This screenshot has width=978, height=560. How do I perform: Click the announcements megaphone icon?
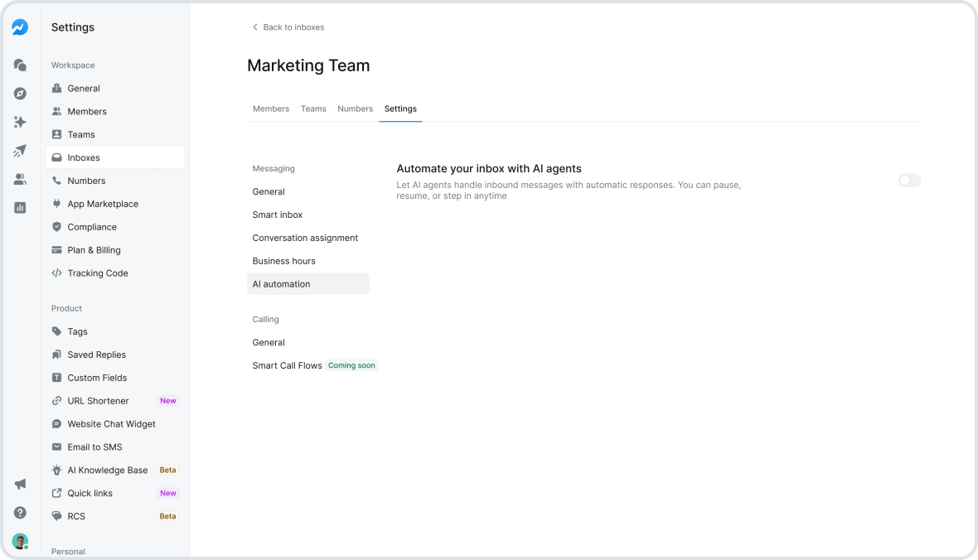[x=20, y=483]
